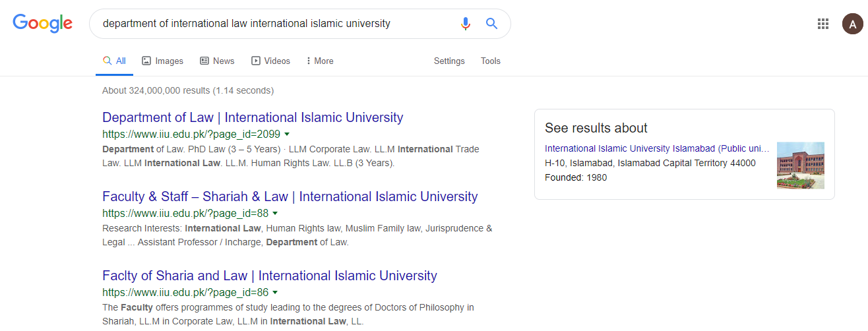The height and width of the screenshot is (331, 868).
Task: Open the Settings menu
Action: (x=449, y=61)
